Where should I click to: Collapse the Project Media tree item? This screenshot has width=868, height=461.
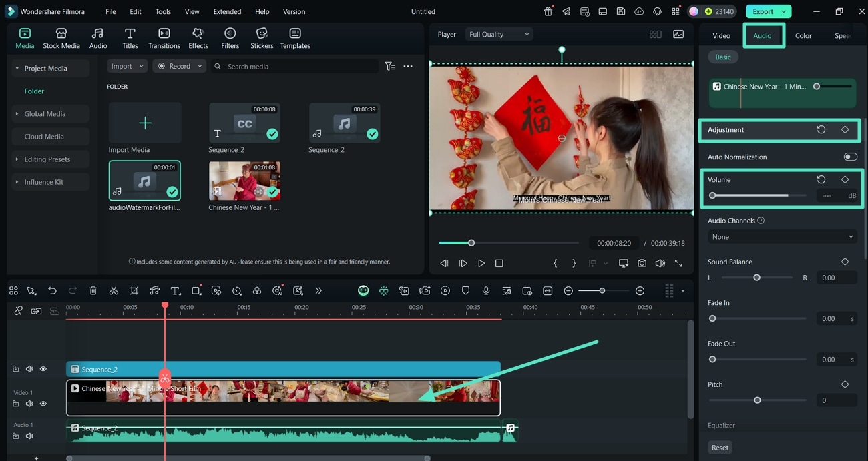17,68
